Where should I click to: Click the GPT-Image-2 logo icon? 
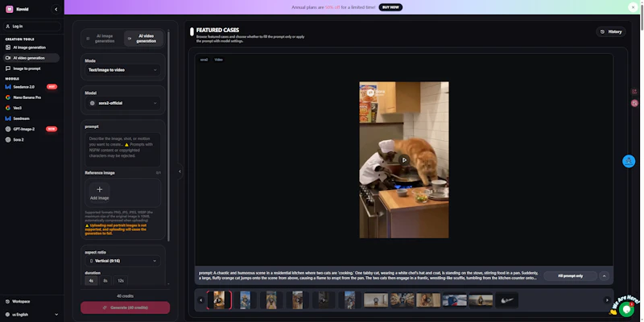(x=8, y=129)
